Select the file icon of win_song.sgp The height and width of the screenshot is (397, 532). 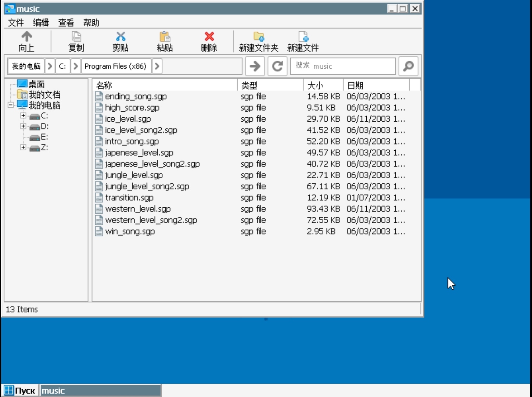pyautogui.click(x=99, y=232)
